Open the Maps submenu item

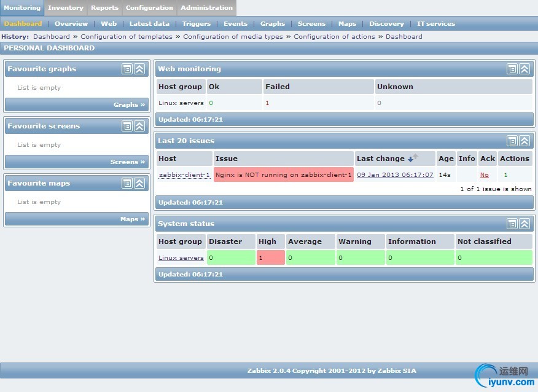347,24
